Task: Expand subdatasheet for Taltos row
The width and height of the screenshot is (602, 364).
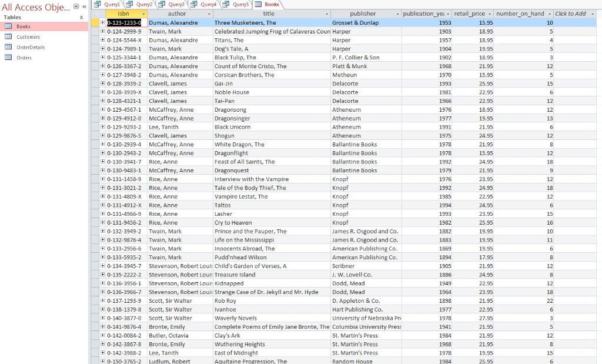Action: tap(102, 205)
